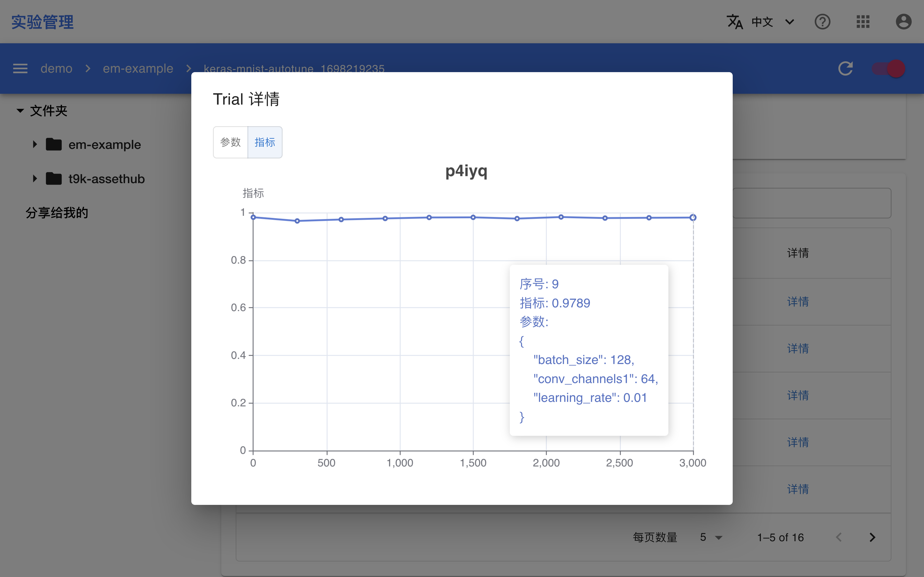Viewport: 924px width, 577px height.
Task: Click the 参数 tab in Trial details
Action: (230, 142)
